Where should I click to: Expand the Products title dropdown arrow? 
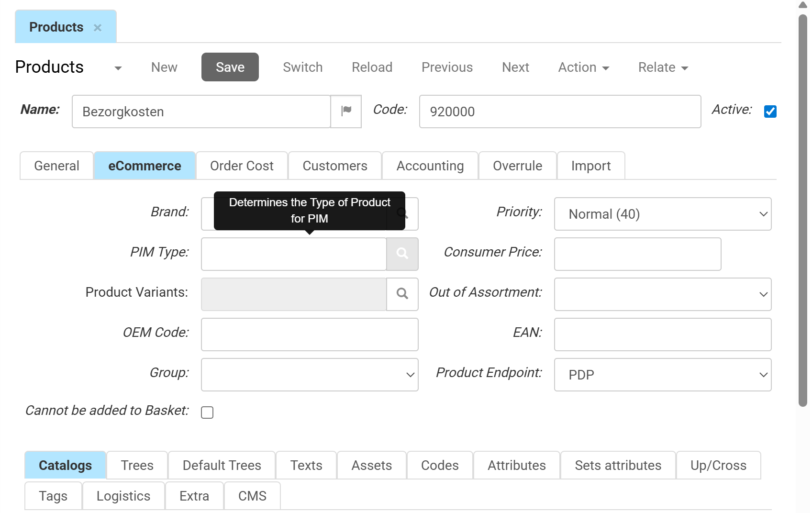pyautogui.click(x=117, y=68)
